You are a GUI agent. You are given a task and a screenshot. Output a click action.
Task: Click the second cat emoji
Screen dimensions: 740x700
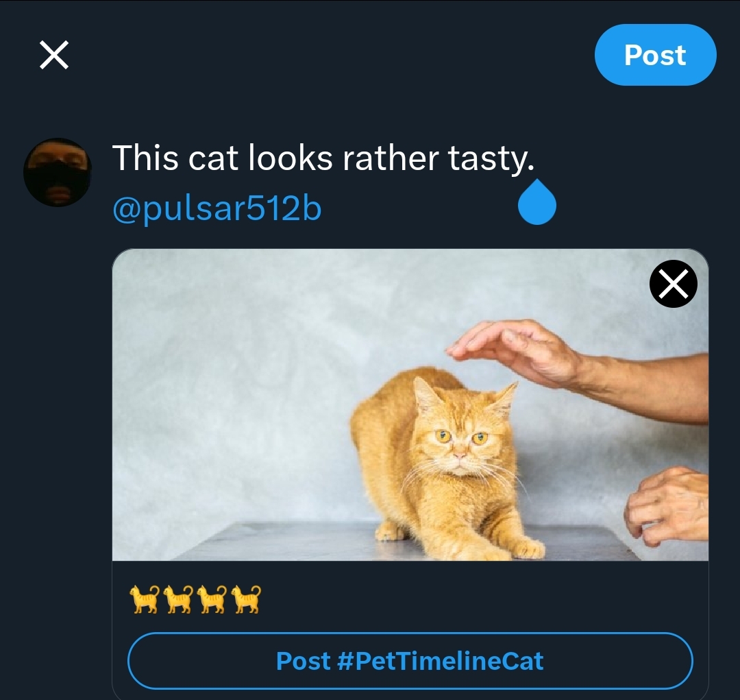pos(178,599)
